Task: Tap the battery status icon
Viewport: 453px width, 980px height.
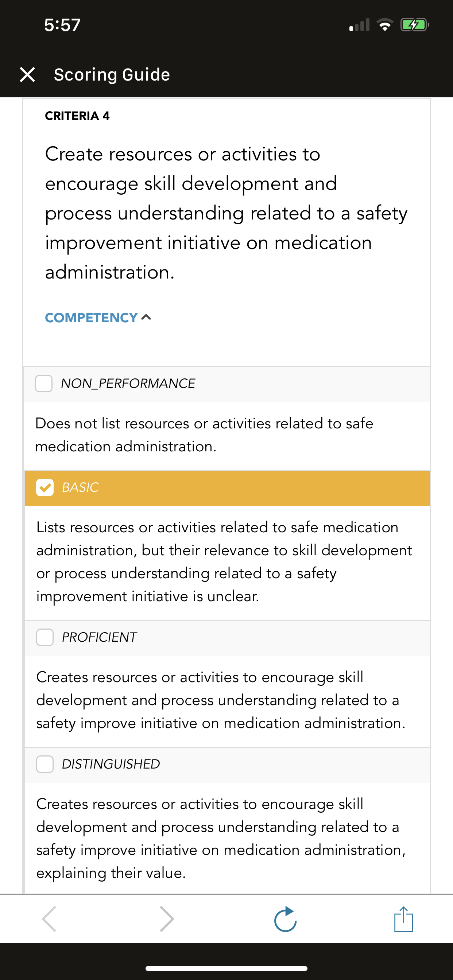Action: [415, 25]
